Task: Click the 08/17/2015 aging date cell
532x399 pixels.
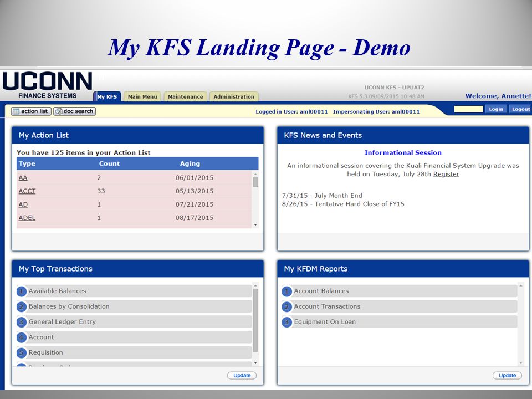Action: coord(195,218)
